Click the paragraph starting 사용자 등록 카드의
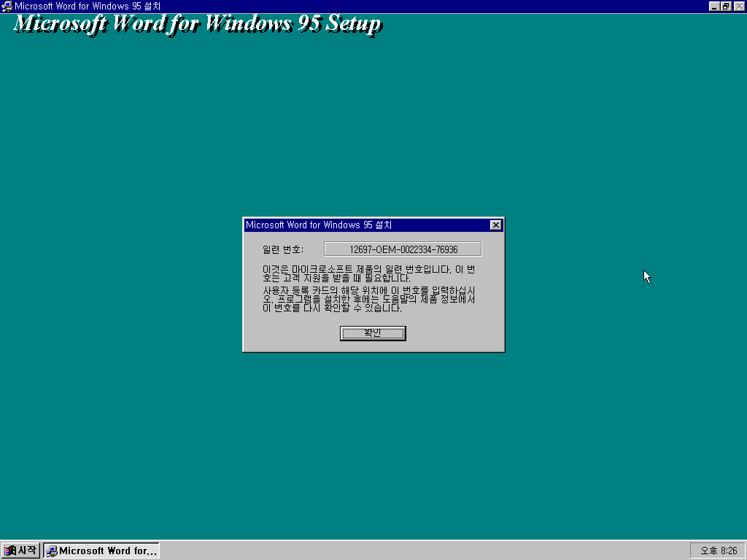The image size is (747, 560). [x=368, y=299]
